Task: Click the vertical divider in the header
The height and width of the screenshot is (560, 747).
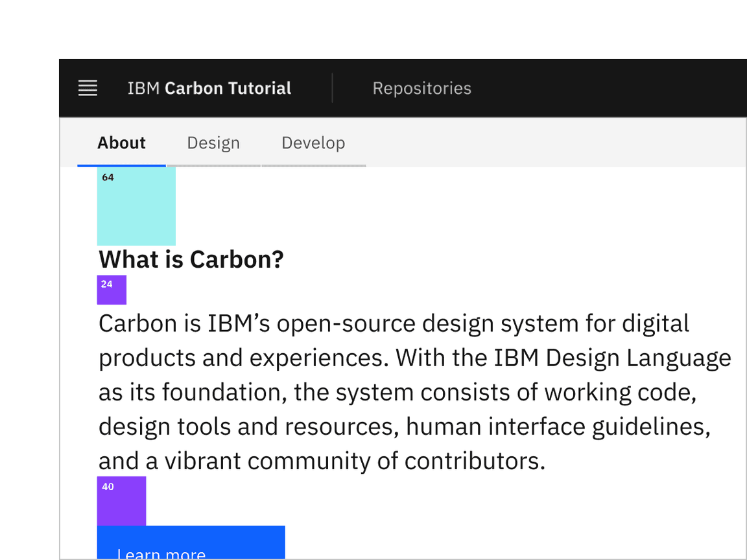Action: coord(333,88)
